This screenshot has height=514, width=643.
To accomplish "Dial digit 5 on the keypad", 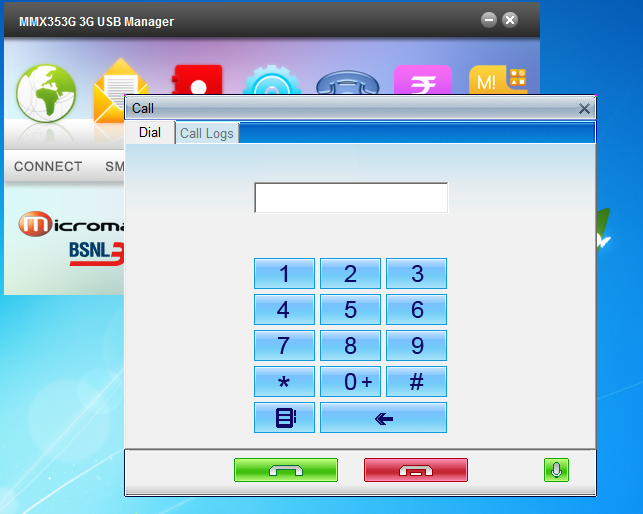I will [x=350, y=309].
